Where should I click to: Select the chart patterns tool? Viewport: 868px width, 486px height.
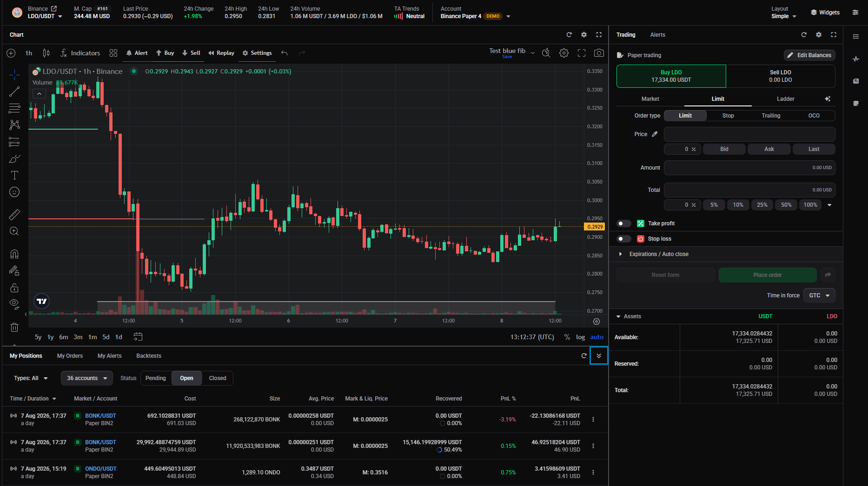[14, 125]
